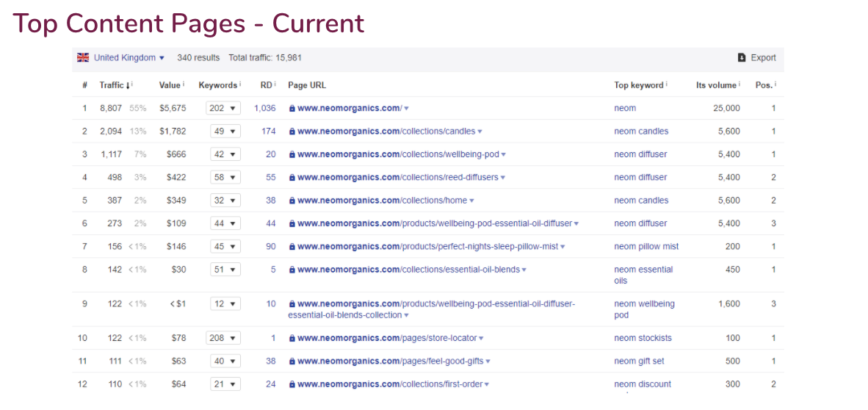Click the top keyword 'neom essential oils'
The height and width of the screenshot is (410, 868).
(644, 276)
